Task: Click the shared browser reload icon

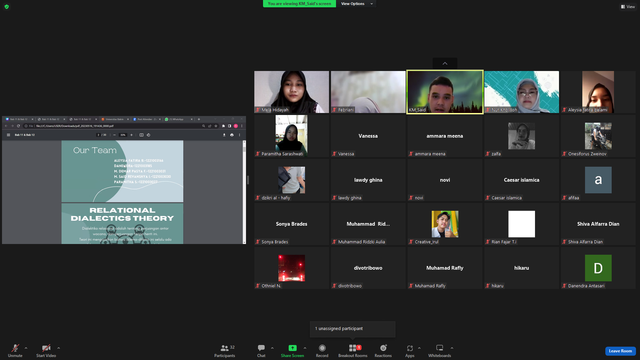Action: [x=18, y=126]
